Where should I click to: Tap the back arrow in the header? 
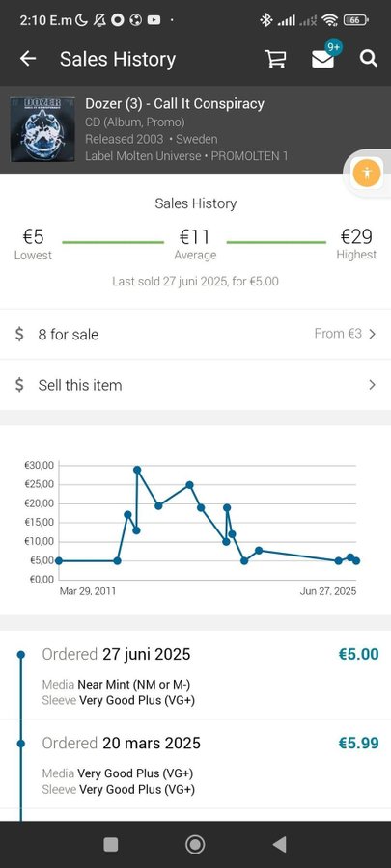28,59
